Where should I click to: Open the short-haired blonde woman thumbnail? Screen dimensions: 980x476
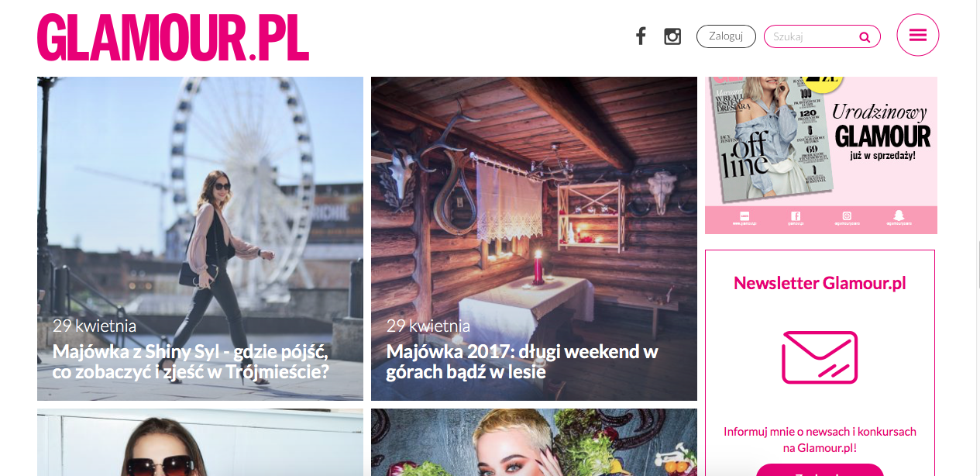[x=534, y=443]
